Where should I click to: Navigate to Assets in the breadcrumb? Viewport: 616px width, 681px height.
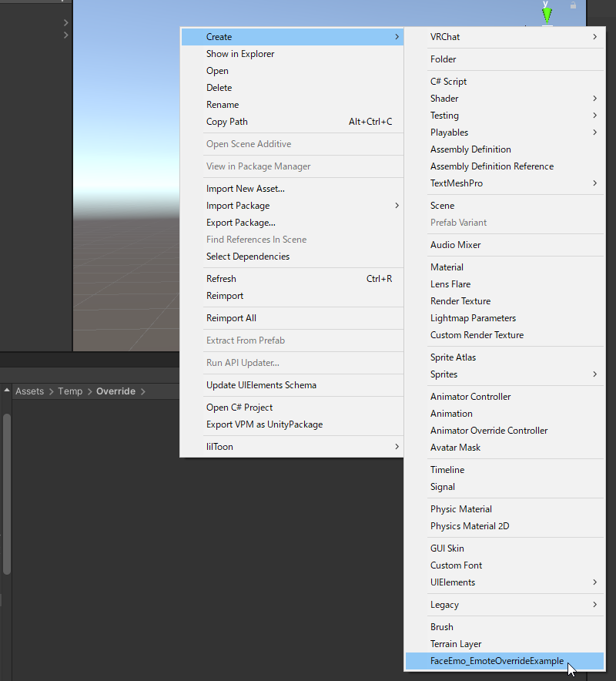pyautogui.click(x=30, y=391)
